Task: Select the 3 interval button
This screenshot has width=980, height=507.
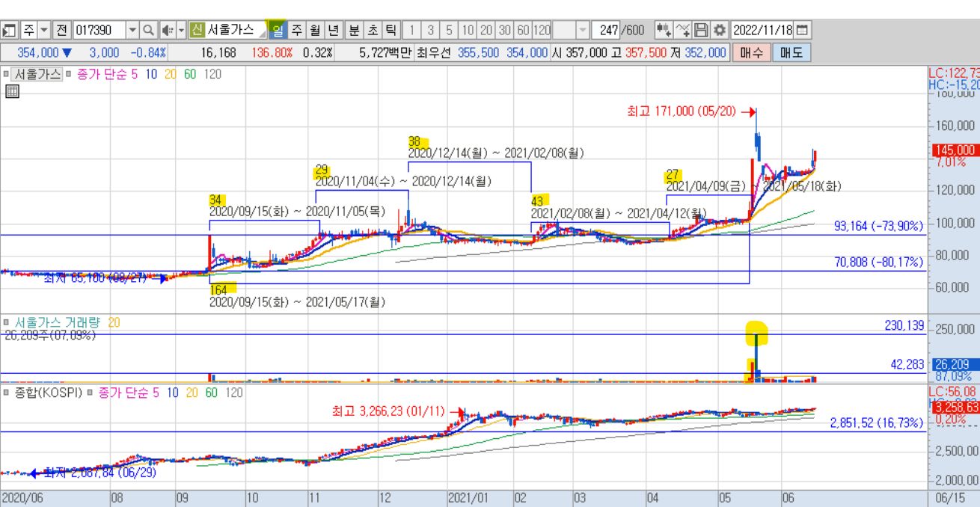Action: (x=430, y=30)
